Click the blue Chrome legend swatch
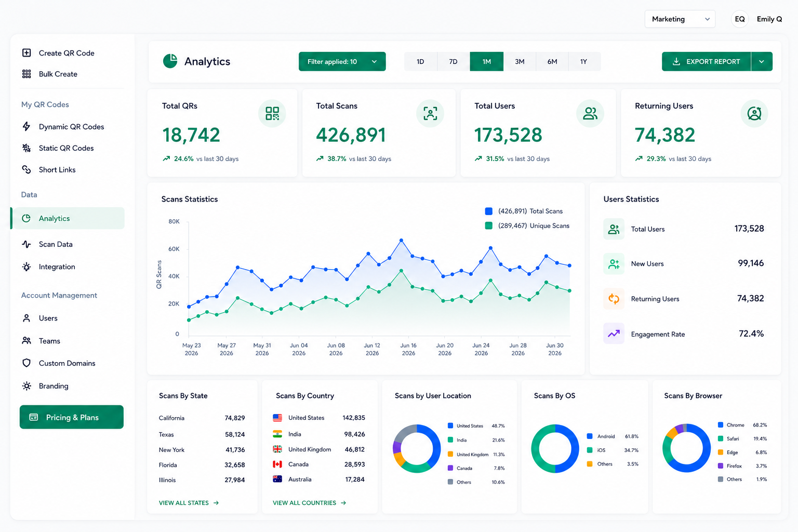This screenshot has height=532, width=798. [721, 425]
